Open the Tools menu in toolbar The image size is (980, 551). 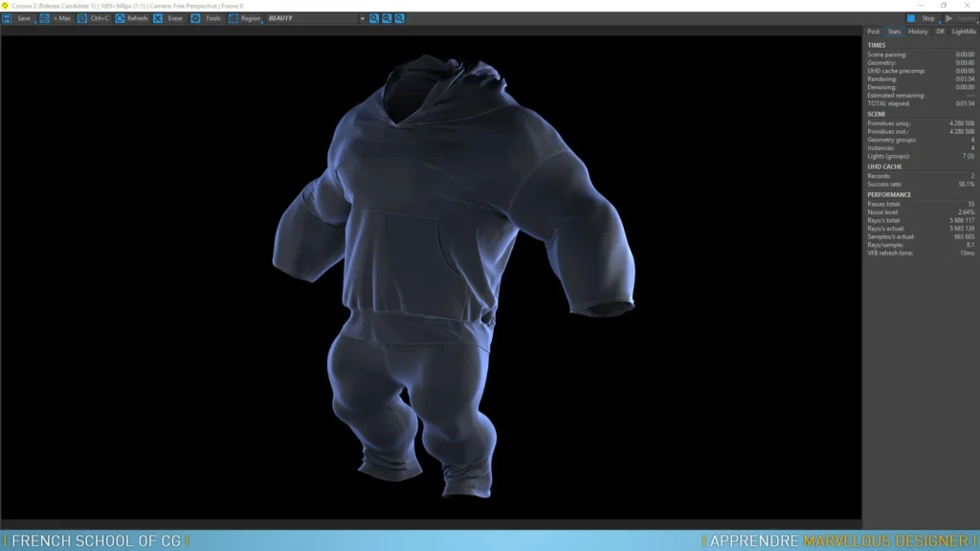[x=206, y=18]
